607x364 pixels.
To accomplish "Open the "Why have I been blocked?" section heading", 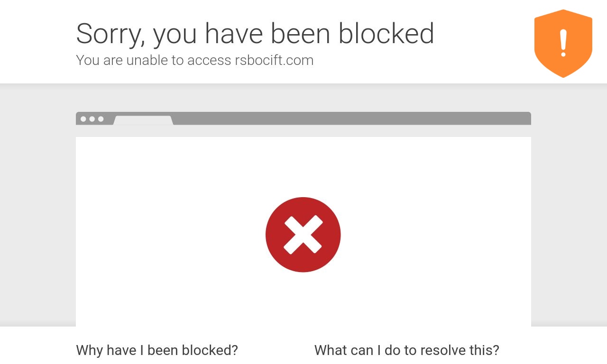I will [157, 350].
